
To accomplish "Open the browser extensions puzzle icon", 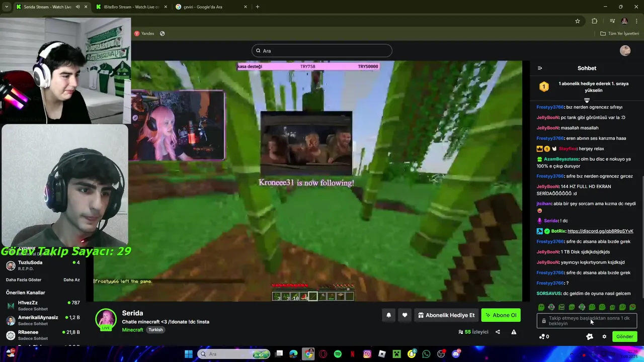I will point(595,21).
